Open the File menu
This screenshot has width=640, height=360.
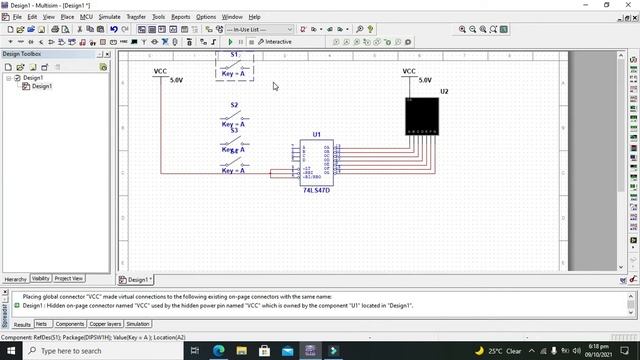point(17,17)
